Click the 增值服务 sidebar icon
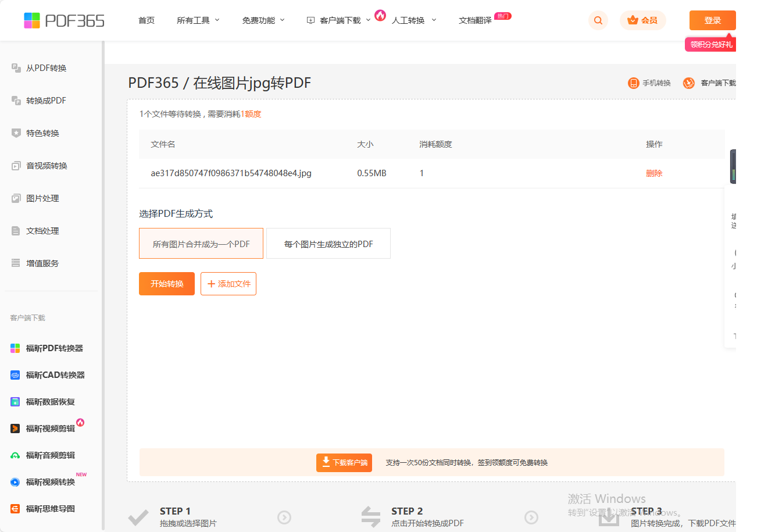Viewport: 768px width, 532px height. pyautogui.click(x=16, y=263)
